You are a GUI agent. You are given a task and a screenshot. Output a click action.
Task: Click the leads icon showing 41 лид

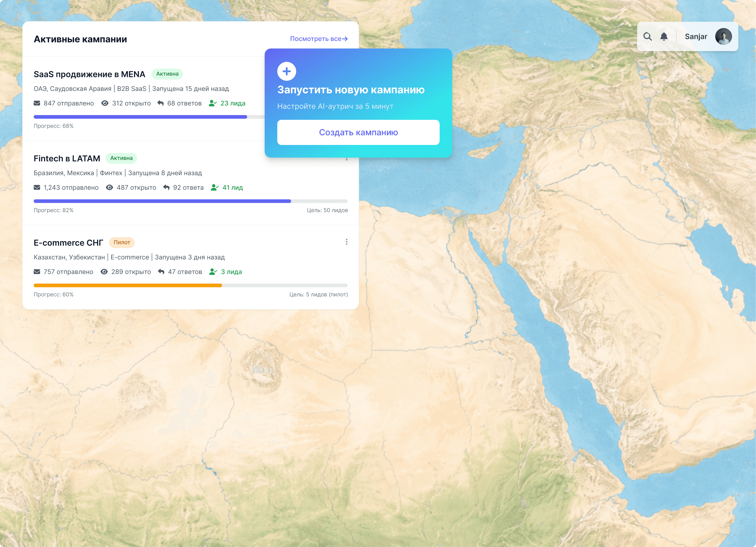(214, 187)
